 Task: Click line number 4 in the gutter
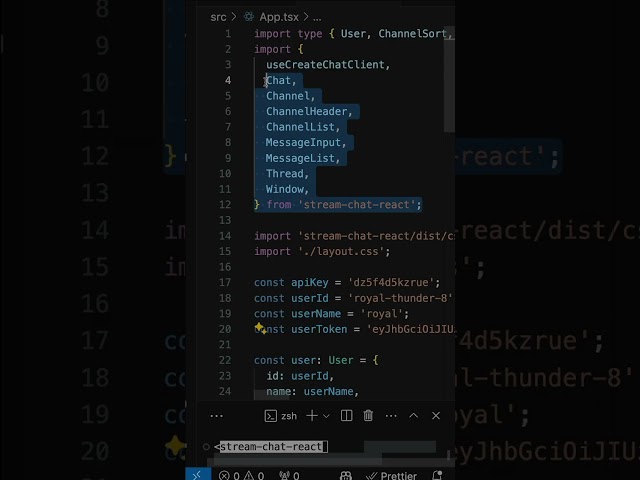[228, 80]
